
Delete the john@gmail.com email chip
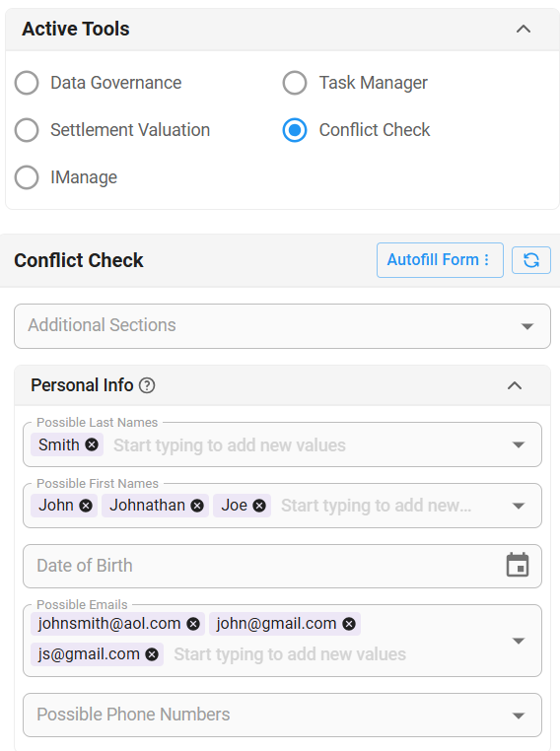[x=349, y=624]
